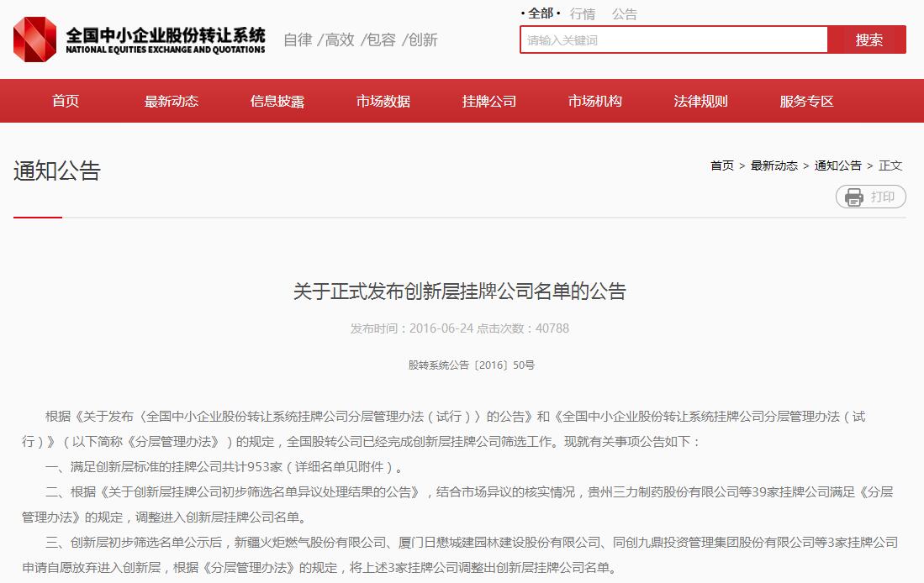The height and width of the screenshot is (583, 924).
Task: Click the publish date 2016-06-24 text
Action: (441, 328)
